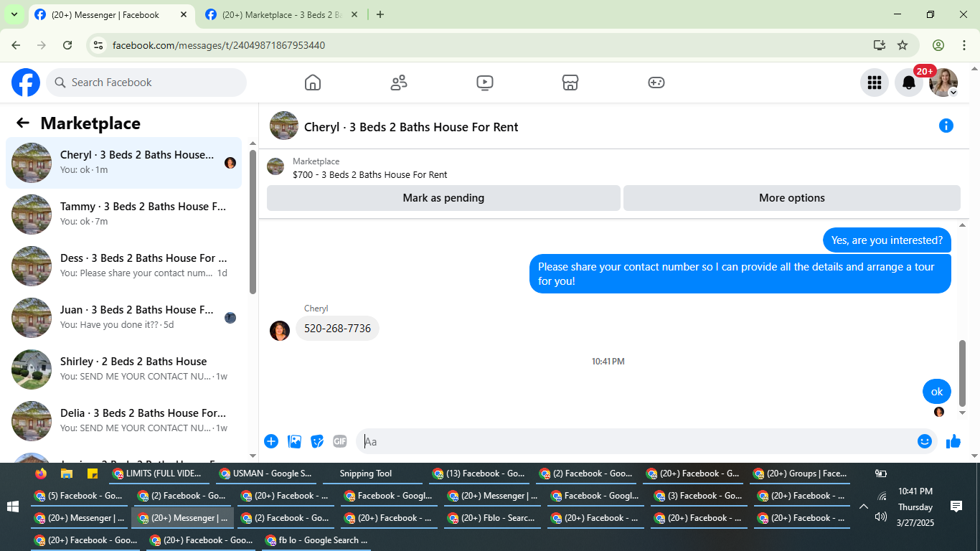
Task: Click Cheryl's phone number message
Action: pos(337,329)
